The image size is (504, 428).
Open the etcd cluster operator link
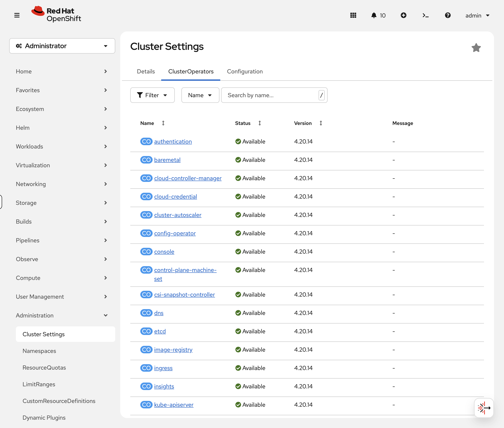(160, 331)
